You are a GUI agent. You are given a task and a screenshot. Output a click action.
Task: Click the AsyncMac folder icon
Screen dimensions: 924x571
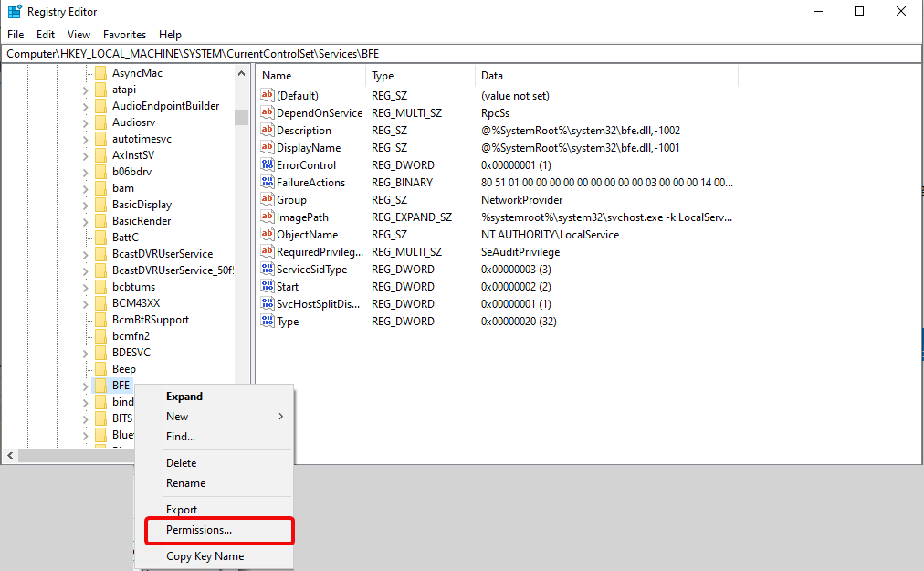[100, 72]
